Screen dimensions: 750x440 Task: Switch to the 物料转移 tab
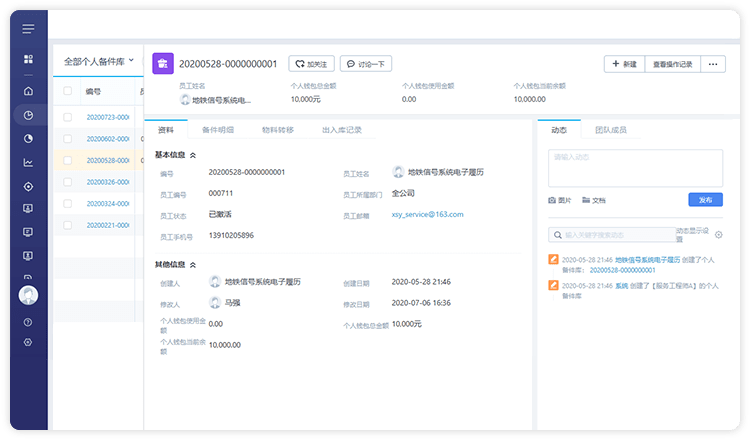(x=278, y=130)
